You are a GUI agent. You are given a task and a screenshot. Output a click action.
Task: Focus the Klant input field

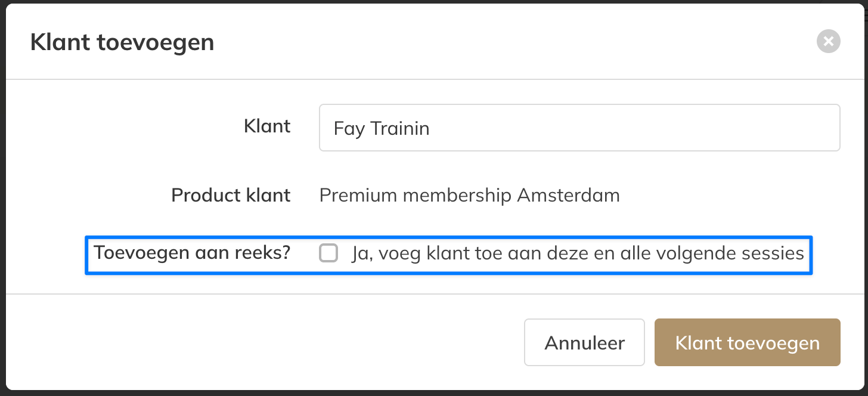coord(579,128)
